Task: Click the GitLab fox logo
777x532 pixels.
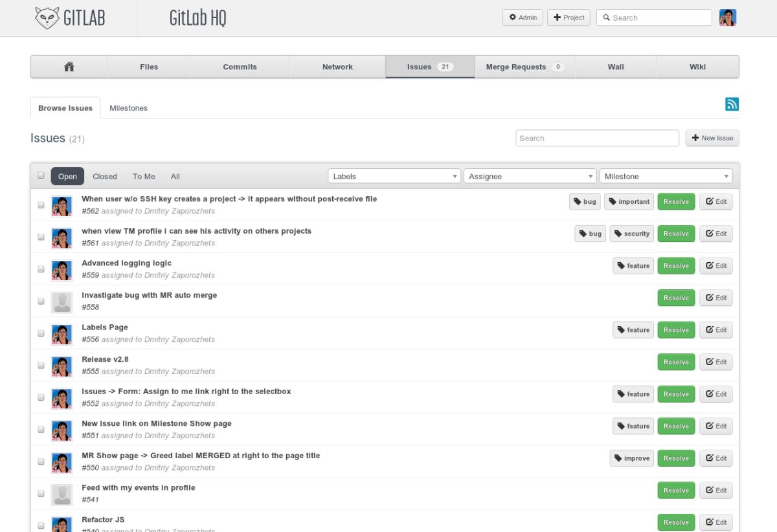Action: coord(47,17)
